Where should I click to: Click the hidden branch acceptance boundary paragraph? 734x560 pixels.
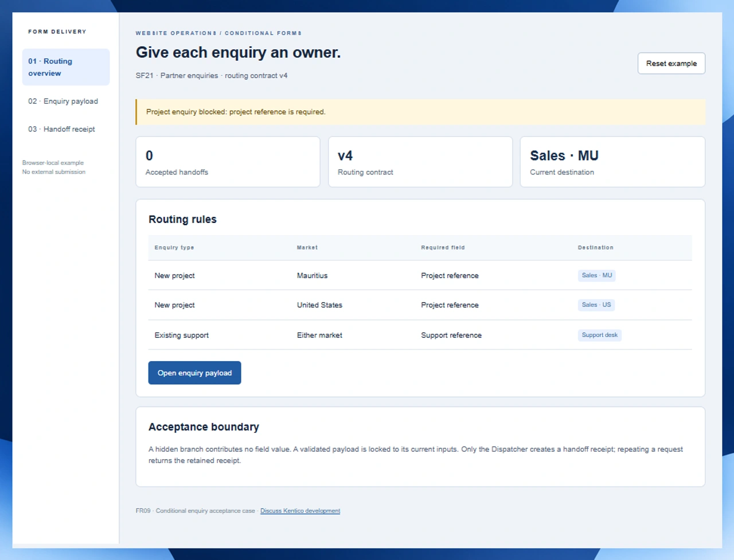416,455
